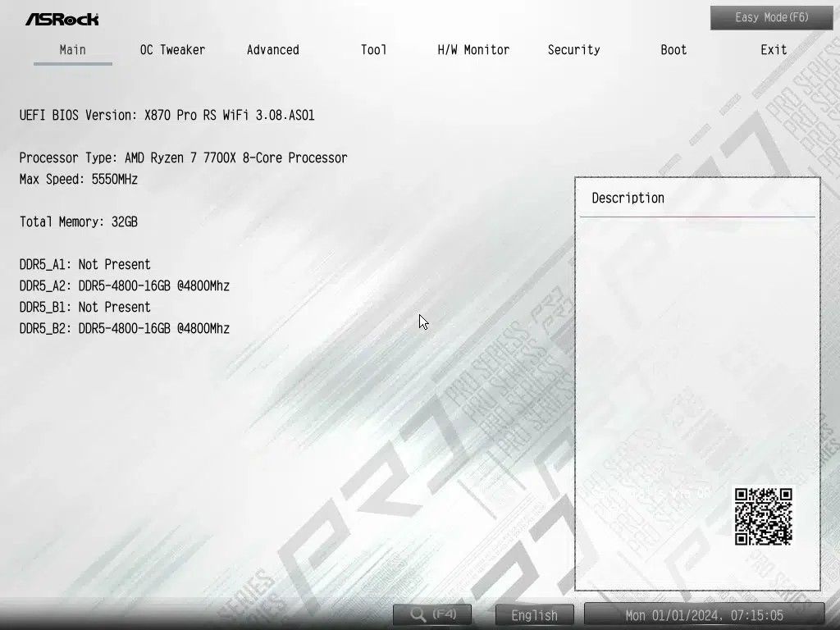Switch to the Tool tab

pos(373,50)
